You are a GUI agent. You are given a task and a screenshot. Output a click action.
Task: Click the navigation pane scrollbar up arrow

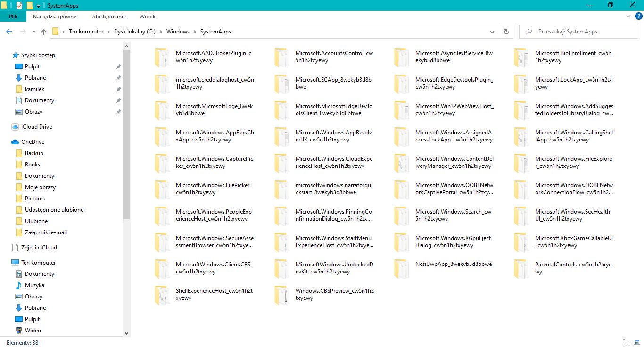126,46
